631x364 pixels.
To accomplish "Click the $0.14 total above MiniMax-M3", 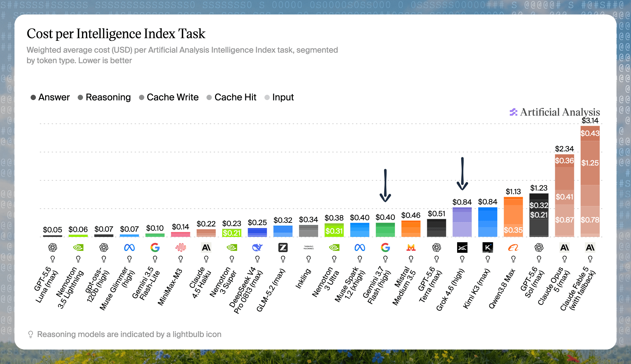I will click(x=180, y=227).
